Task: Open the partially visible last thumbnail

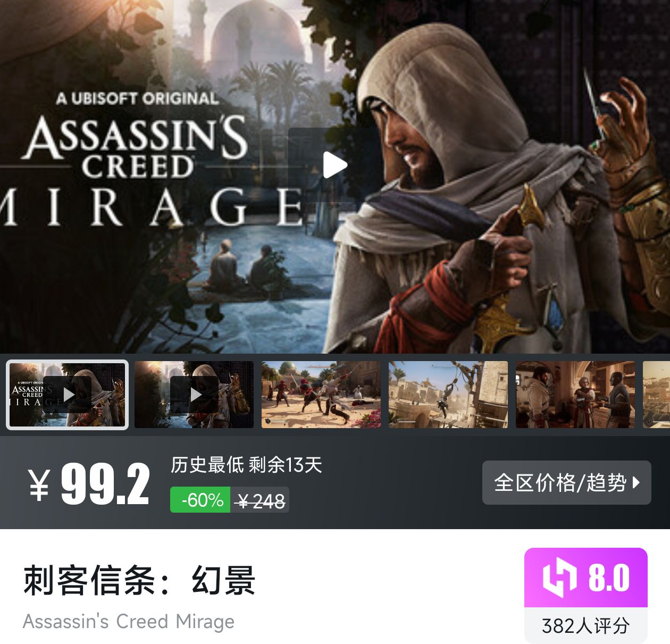Action: 656,395
